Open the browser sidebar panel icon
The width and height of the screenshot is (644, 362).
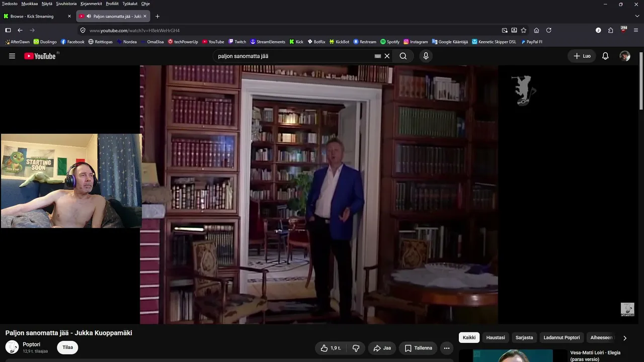8,30
